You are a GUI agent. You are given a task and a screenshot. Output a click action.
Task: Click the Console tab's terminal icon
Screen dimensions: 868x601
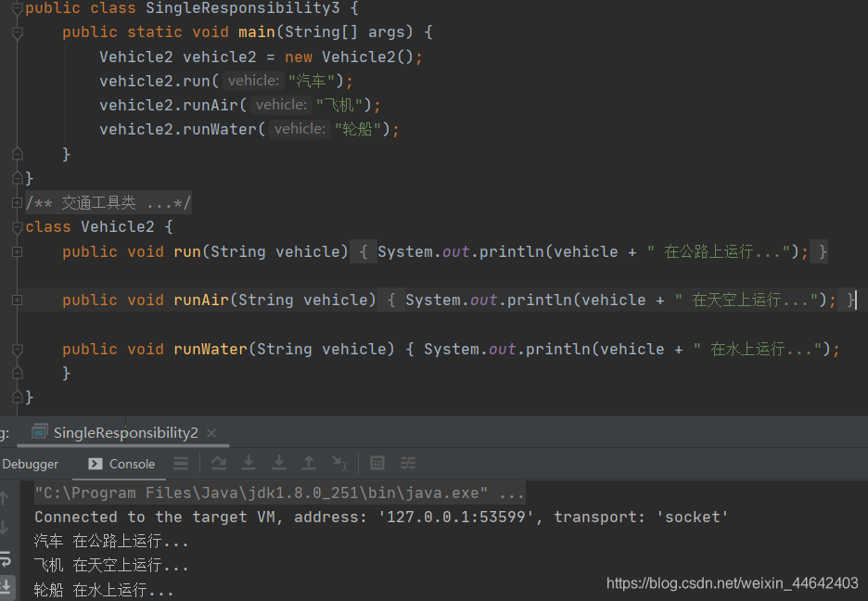coord(96,464)
